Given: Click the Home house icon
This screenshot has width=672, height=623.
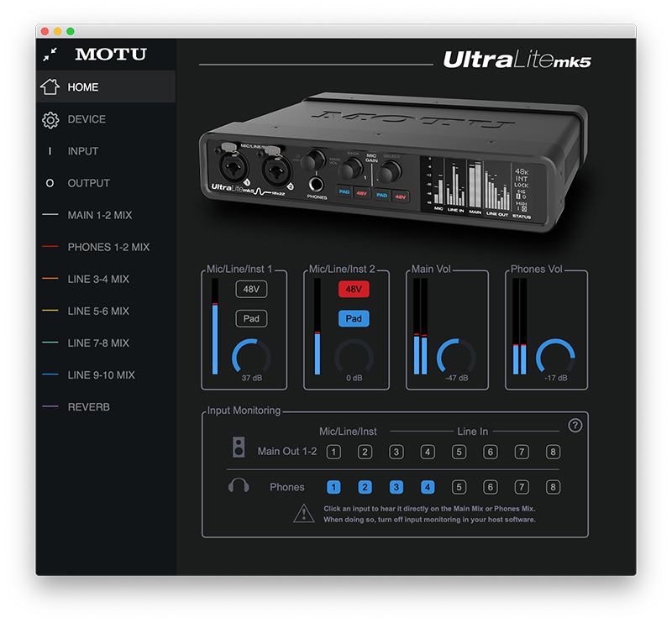Looking at the screenshot, I should (x=50, y=86).
